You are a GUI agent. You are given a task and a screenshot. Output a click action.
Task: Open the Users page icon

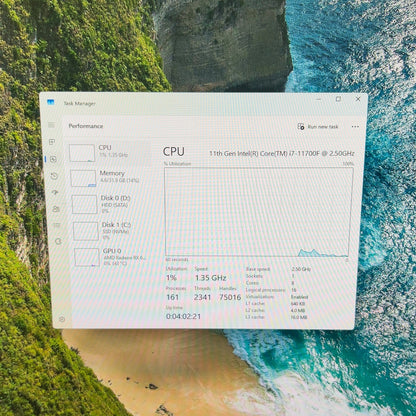click(56, 209)
